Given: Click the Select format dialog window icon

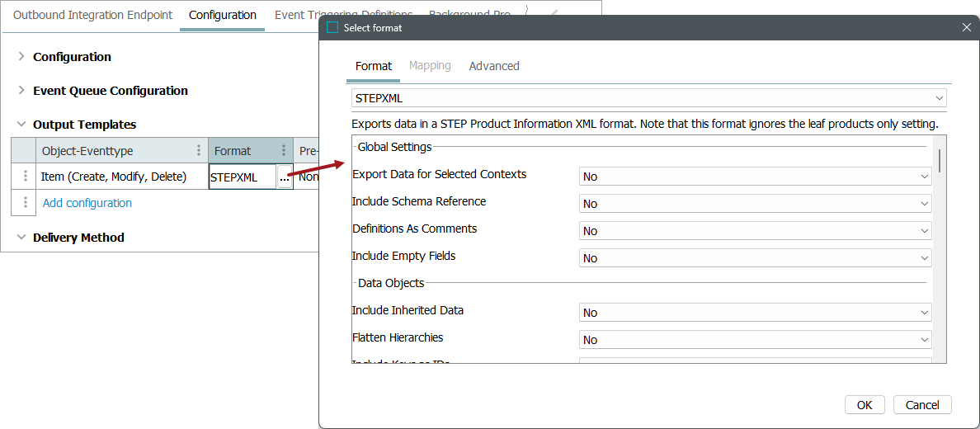Looking at the screenshot, I should pyautogui.click(x=332, y=27).
